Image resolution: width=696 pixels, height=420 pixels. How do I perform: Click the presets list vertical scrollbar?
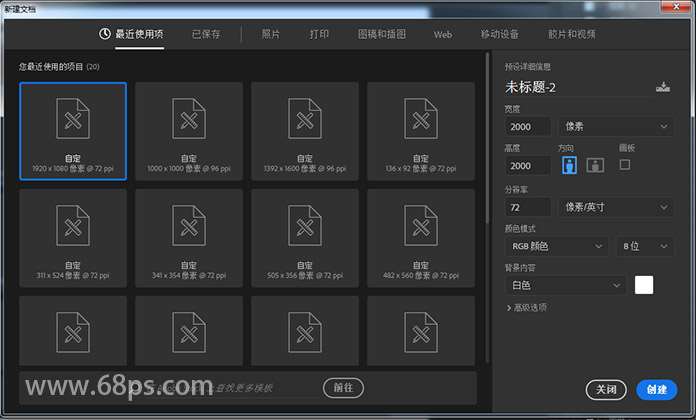(487, 138)
